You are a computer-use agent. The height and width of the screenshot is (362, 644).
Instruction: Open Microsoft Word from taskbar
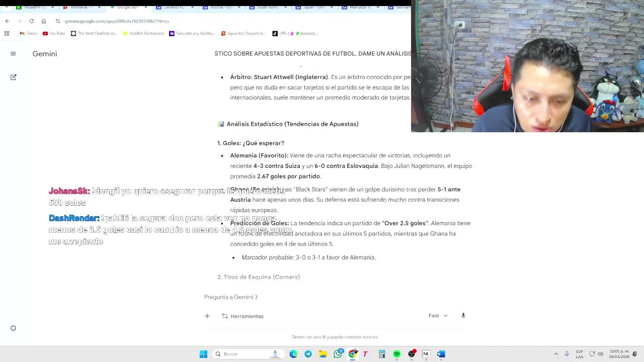(441, 354)
